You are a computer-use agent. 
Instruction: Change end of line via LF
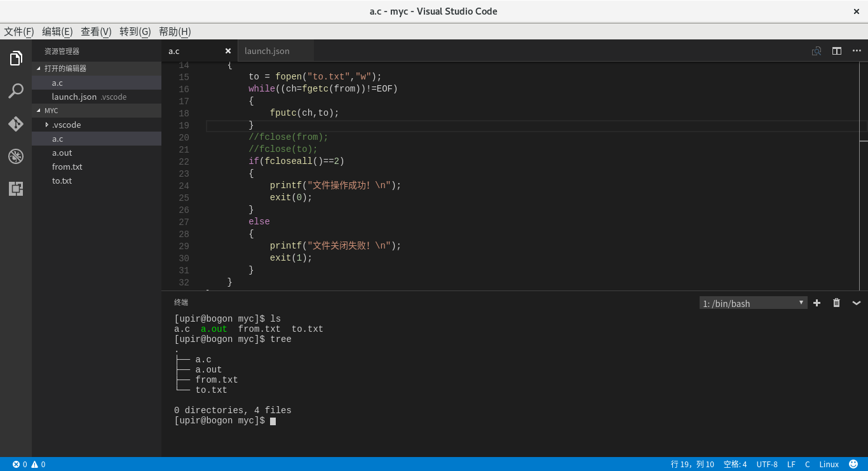tap(791, 464)
